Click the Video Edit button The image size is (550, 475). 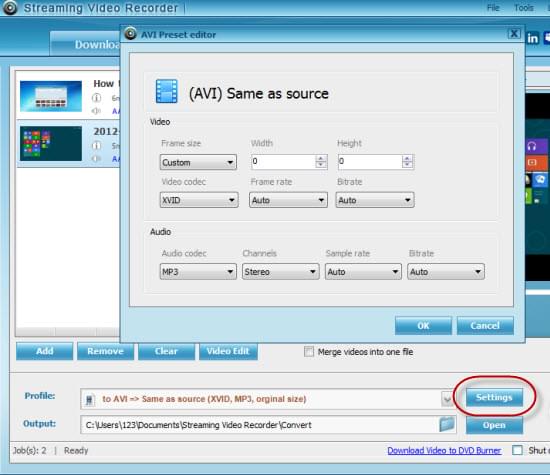[228, 351]
